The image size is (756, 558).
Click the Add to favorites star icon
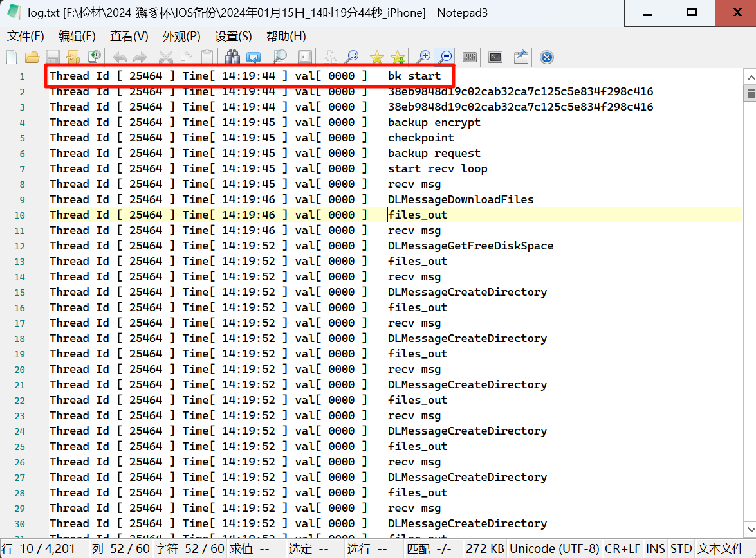point(398,57)
